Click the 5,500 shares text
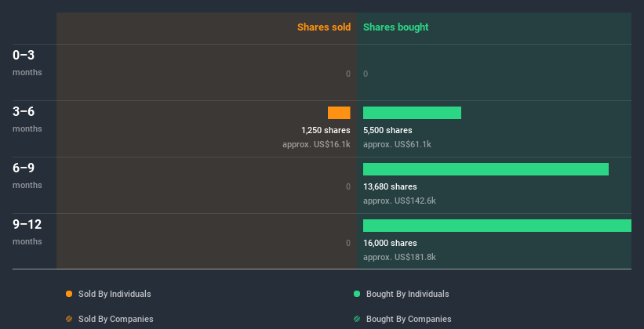 (387, 130)
